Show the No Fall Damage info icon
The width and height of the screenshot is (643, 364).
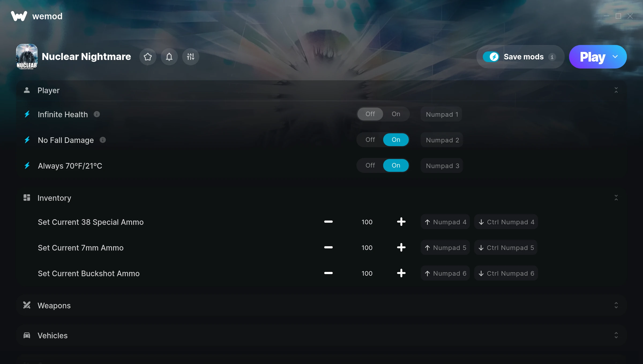pyautogui.click(x=103, y=140)
